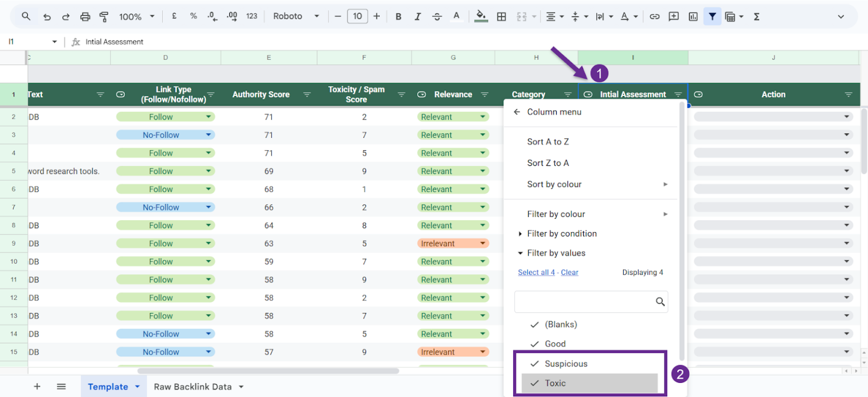This screenshot has height=397, width=868.
Task: Click the redo arrow icon
Action: click(66, 16)
